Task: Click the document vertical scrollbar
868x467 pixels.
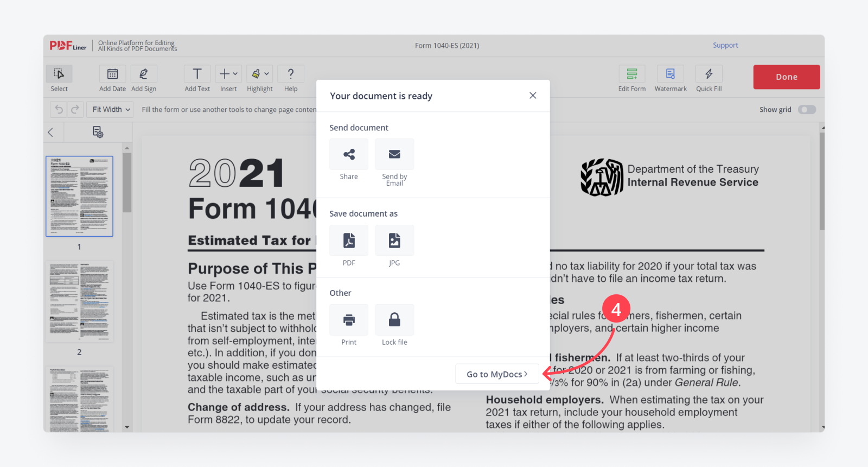Action: [x=822, y=181]
